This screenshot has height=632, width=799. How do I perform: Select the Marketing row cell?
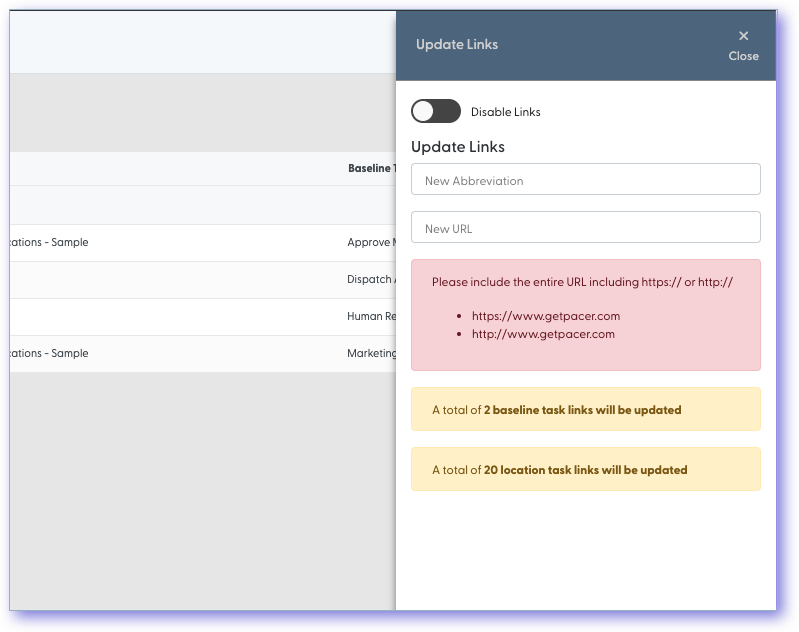point(371,353)
